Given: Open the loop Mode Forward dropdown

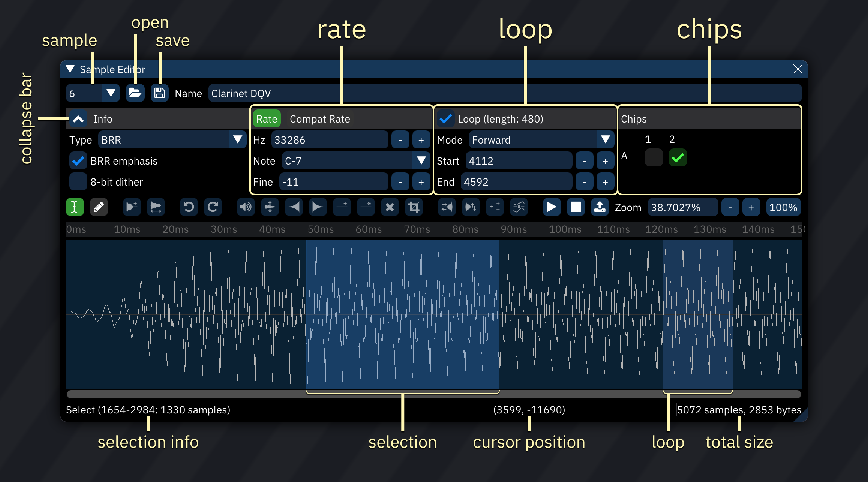Looking at the screenshot, I should tap(541, 140).
